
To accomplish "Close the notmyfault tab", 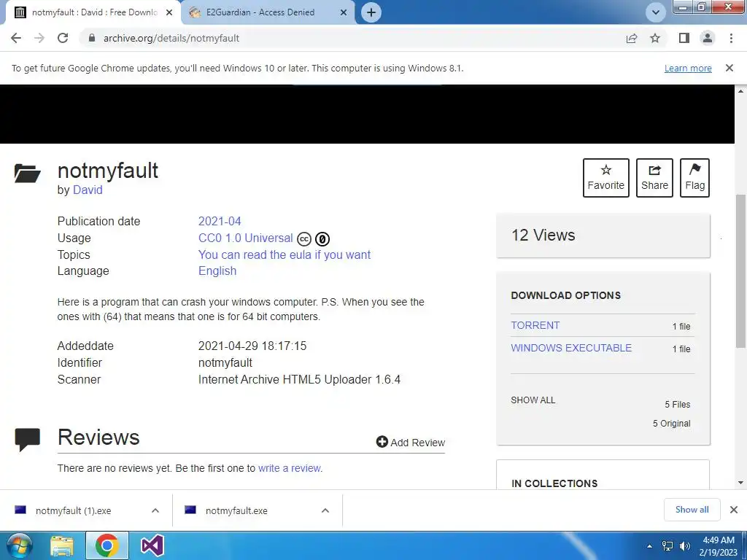I will (x=169, y=12).
